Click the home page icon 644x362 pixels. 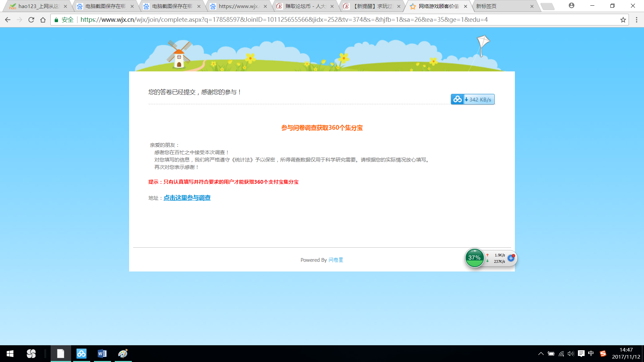[x=43, y=20]
